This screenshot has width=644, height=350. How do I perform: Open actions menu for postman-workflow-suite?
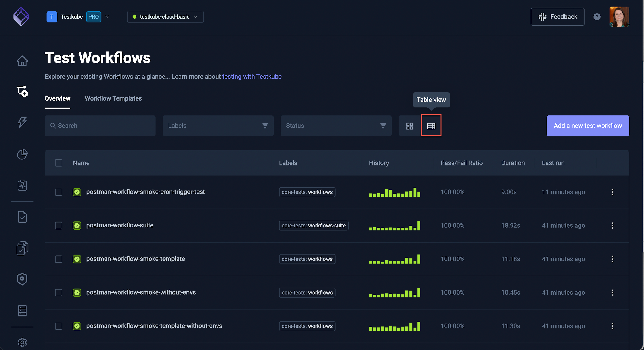click(613, 225)
